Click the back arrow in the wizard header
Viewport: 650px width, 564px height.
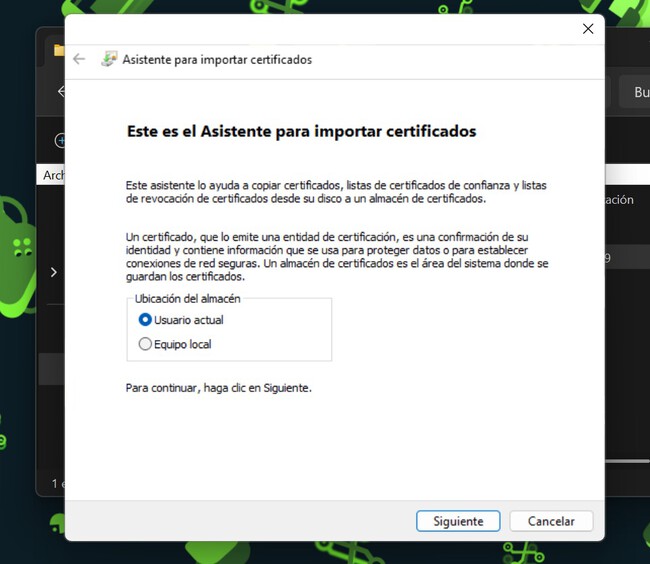(x=79, y=59)
